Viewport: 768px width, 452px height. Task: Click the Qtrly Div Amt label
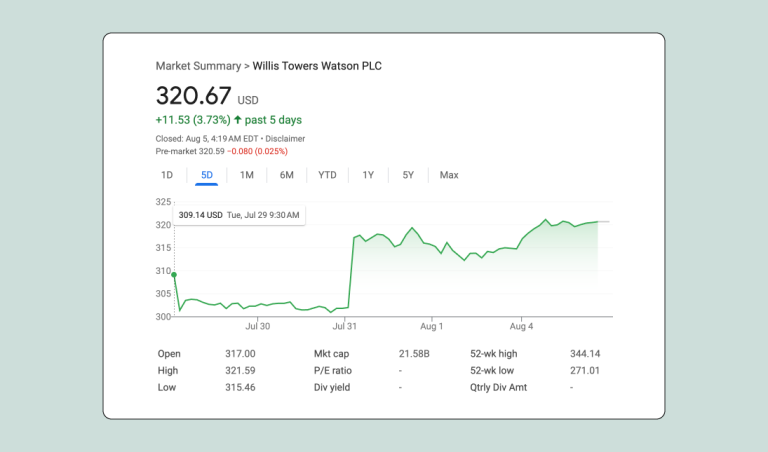[499, 387]
